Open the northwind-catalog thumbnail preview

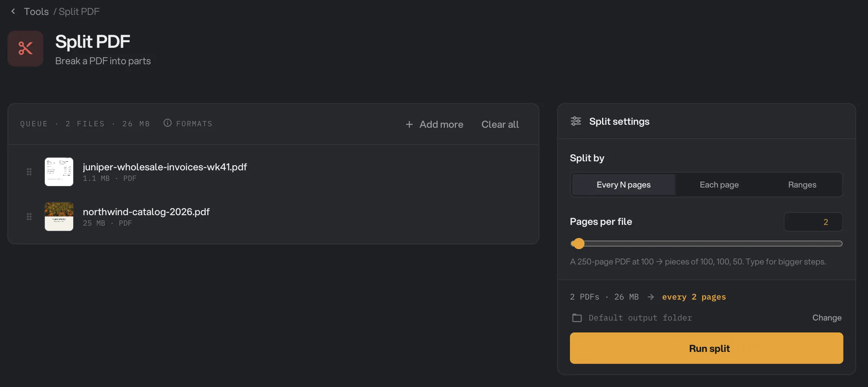point(59,217)
